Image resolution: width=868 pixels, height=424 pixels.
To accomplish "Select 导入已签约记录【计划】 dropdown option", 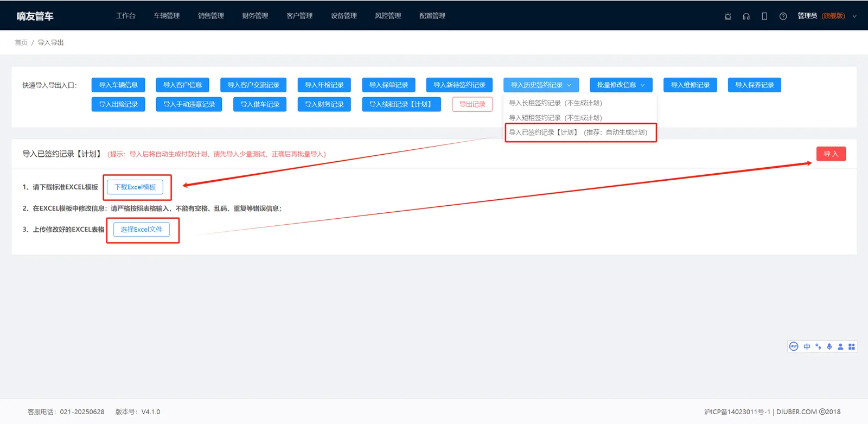I will 580,132.
